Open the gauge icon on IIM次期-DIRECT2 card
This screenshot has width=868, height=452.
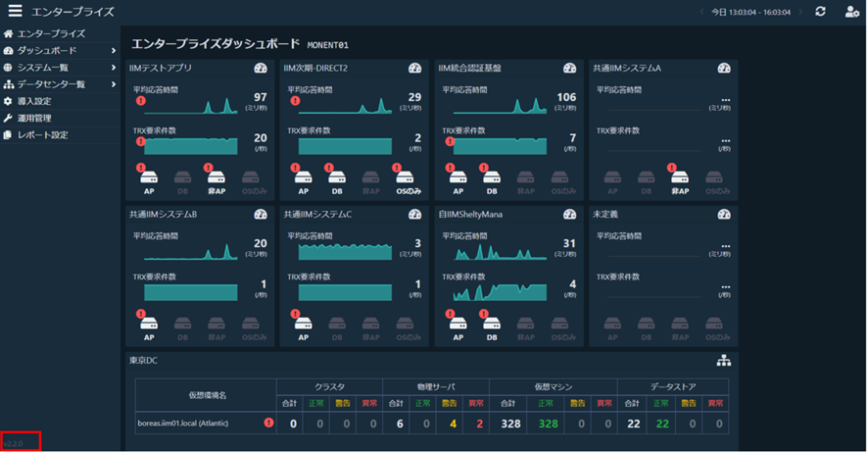pyautogui.click(x=414, y=68)
